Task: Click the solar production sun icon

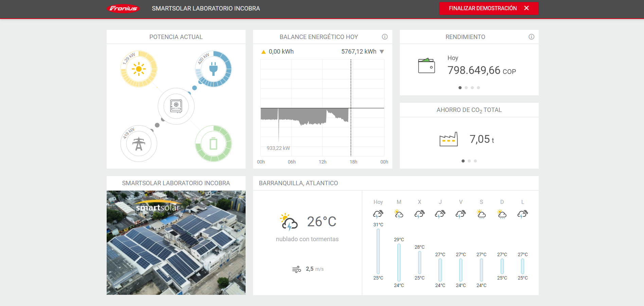Action: tap(139, 69)
